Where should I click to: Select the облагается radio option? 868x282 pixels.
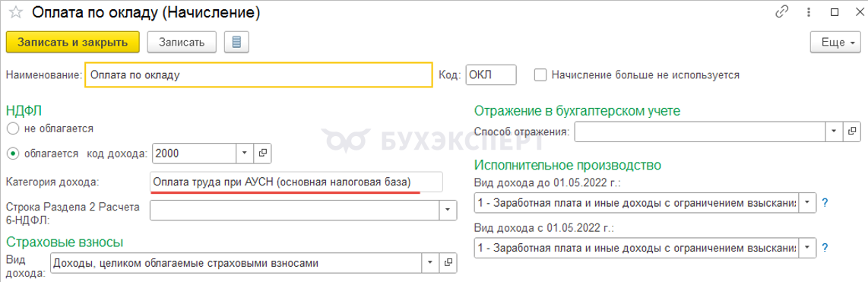[13, 154]
